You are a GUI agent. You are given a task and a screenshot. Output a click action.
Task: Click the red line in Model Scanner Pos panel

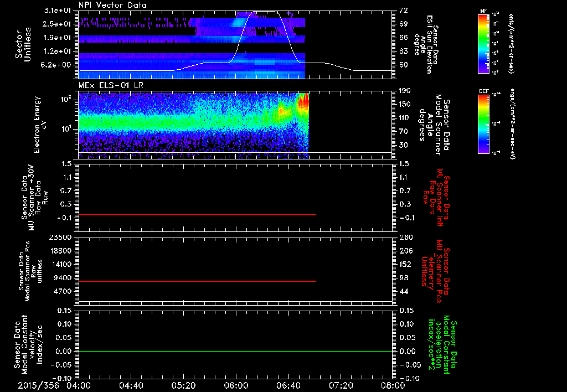point(198,281)
